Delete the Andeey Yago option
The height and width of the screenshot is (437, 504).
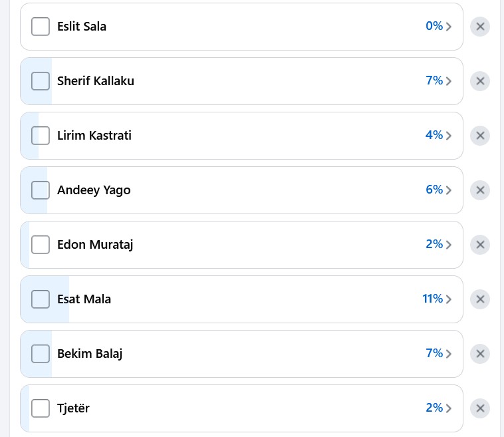[x=480, y=190]
